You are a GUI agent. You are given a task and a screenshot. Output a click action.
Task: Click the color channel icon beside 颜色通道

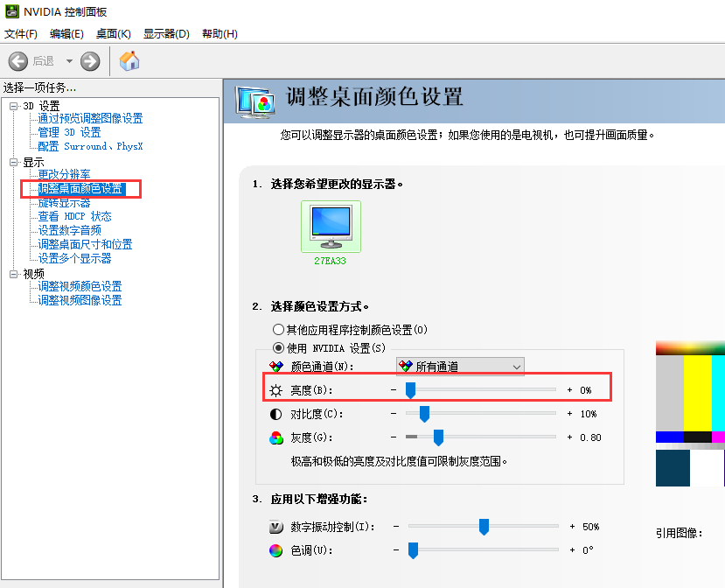click(276, 367)
